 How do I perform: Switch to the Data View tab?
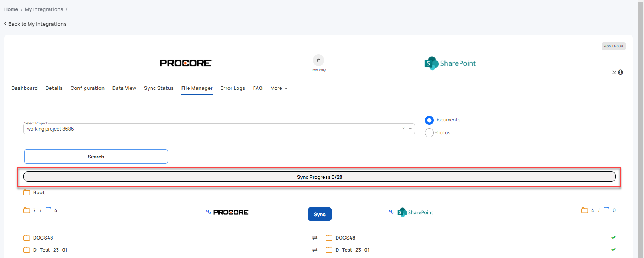click(124, 88)
